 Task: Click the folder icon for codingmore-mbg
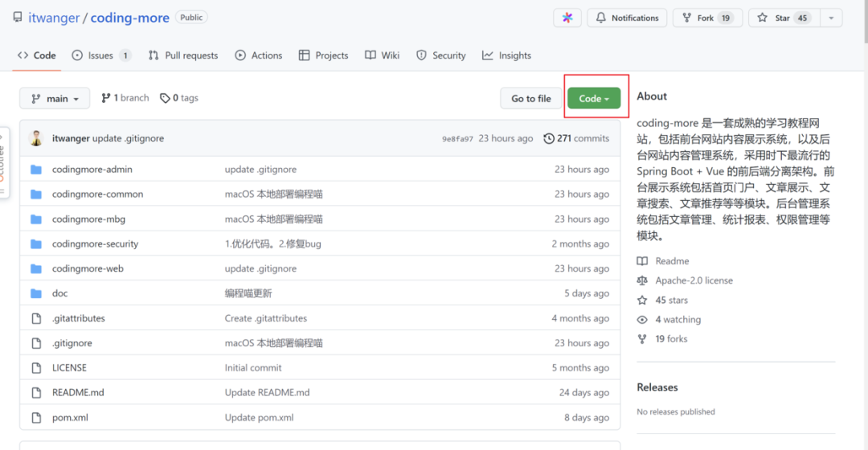[36, 219]
